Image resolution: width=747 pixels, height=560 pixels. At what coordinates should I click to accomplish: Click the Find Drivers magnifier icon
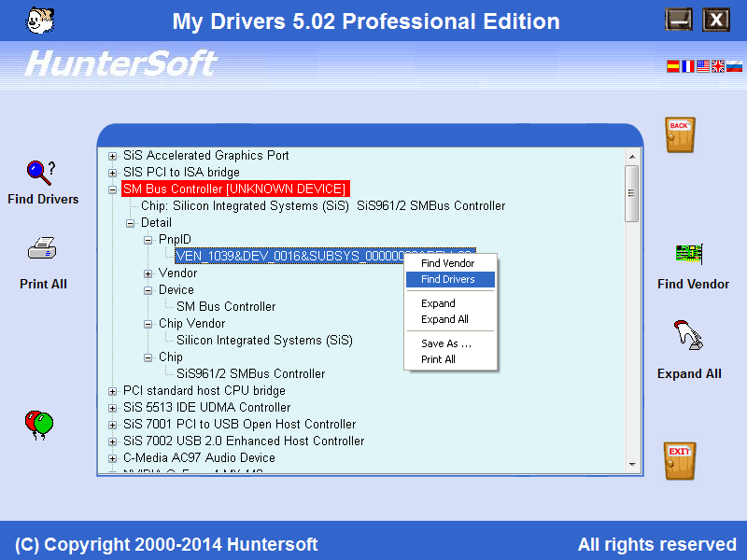coord(41,172)
